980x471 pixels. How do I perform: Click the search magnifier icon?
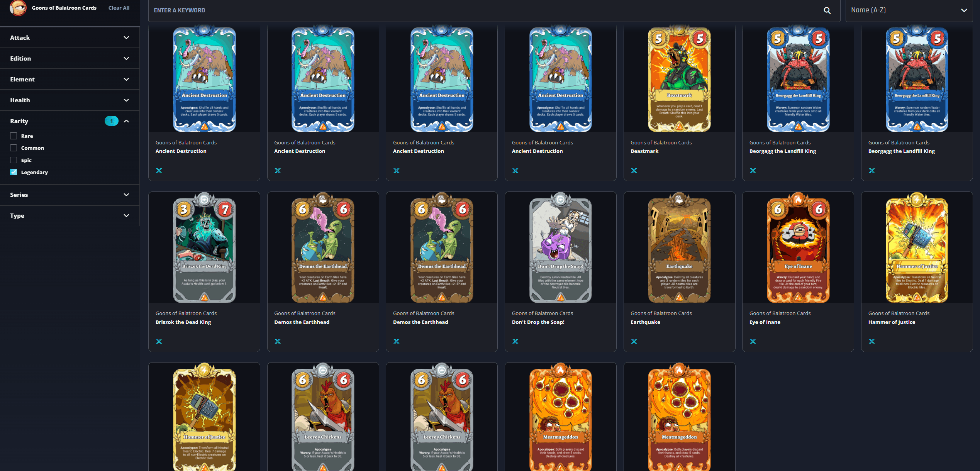pyautogui.click(x=827, y=10)
